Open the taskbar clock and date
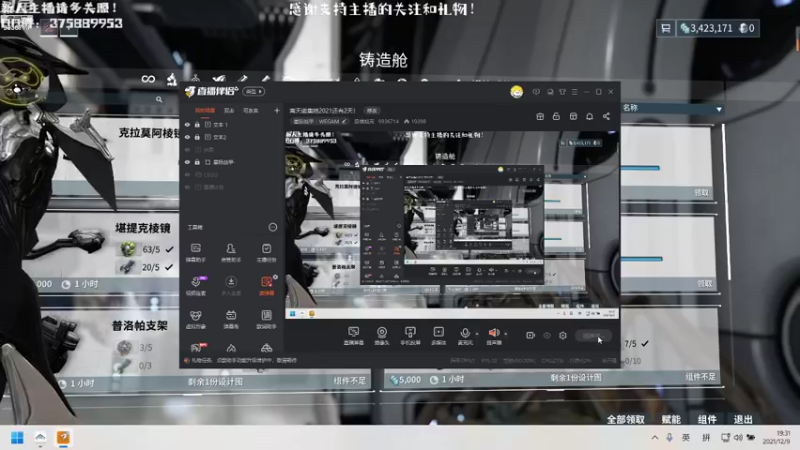This screenshot has width=800, height=450. tap(777, 437)
